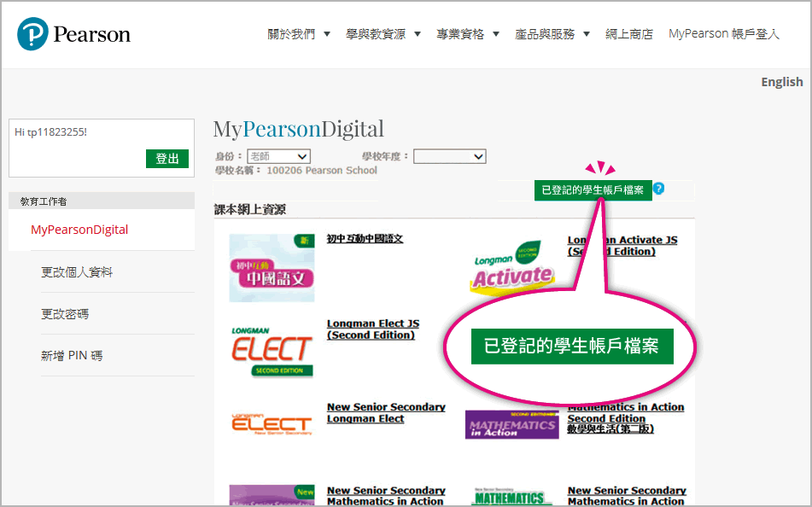Click the Mathematics in Action book cover
Screen dimensions: 812x507
coord(511,424)
